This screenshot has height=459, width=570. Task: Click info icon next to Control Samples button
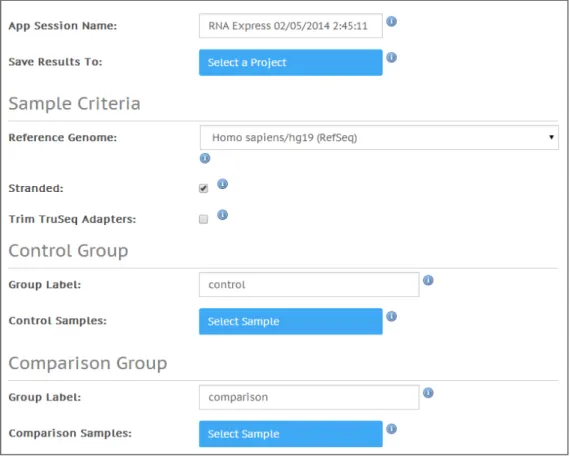(x=391, y=317)
